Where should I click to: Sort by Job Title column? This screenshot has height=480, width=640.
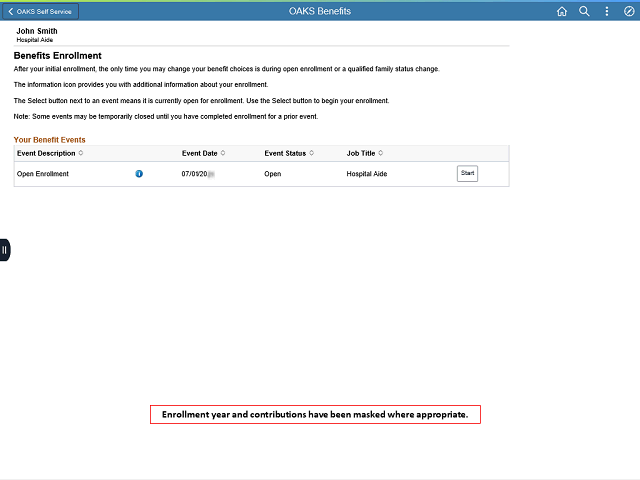coord(364,153)
